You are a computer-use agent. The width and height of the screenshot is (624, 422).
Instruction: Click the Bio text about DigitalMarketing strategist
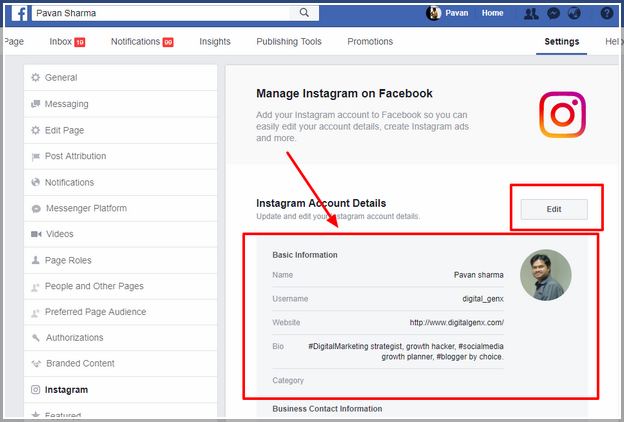point(406,352)
